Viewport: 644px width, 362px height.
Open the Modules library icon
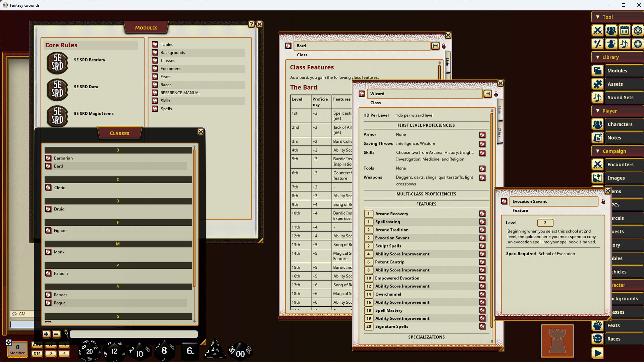coord(597,71)
